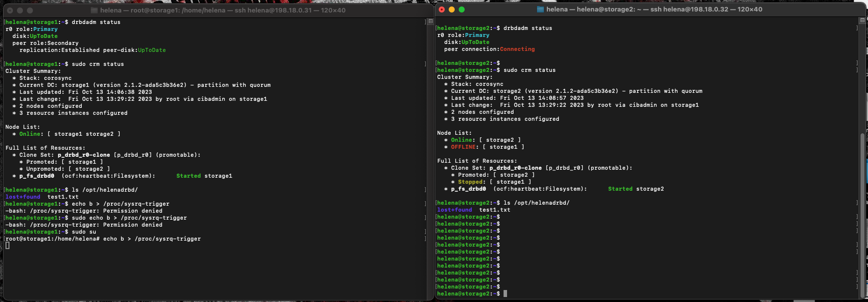Minimize the storage2 terminal with the yellow button
This screenshot has width=868, height=302.
point(452,9)
